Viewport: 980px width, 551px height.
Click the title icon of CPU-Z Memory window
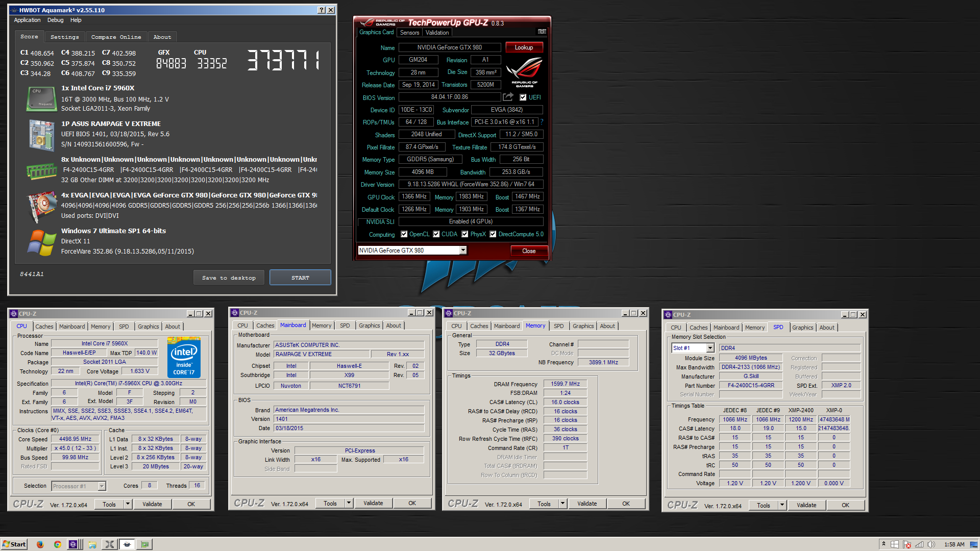pos(449,313)
